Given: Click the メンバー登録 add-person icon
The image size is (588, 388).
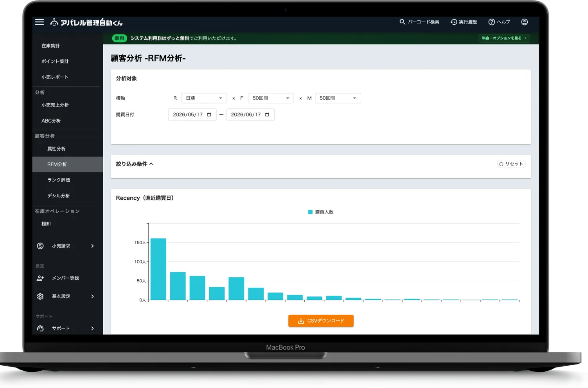Looking at the screenshot, I should (x=40, y=278).
